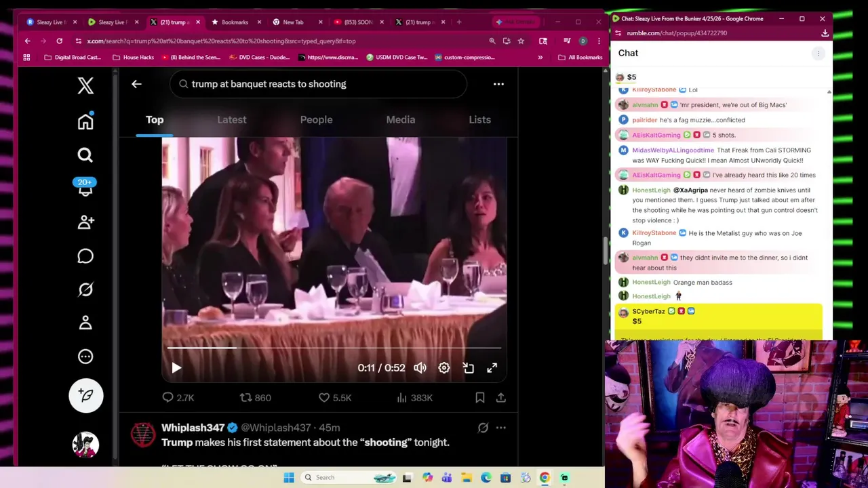The height and width of the screenshot is (488, 868).
Task: Switch to the Lists tab
Action: click(x=479, y=120)
